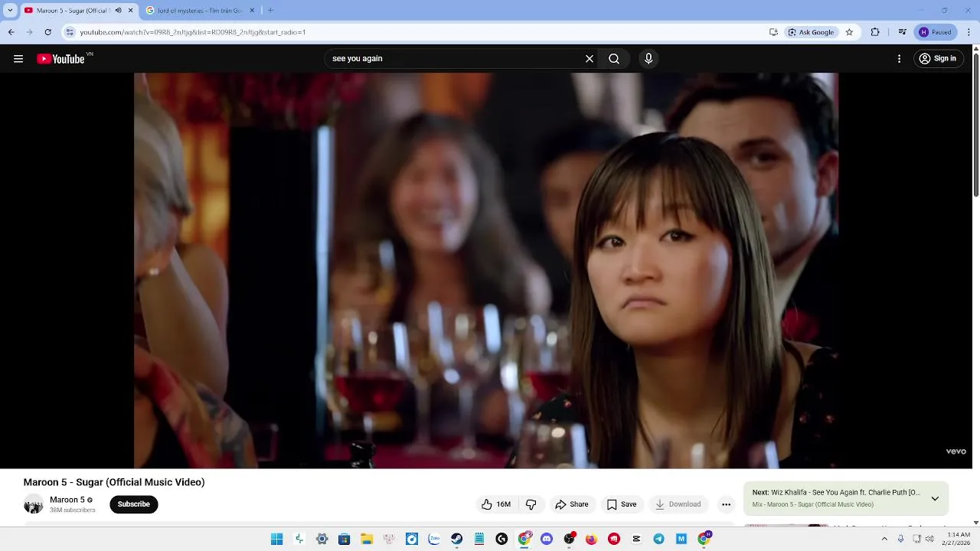The height and width of the screenshot is (551, 980).
Task: Open a new browser tab
Action: click(x=270, y=11)
